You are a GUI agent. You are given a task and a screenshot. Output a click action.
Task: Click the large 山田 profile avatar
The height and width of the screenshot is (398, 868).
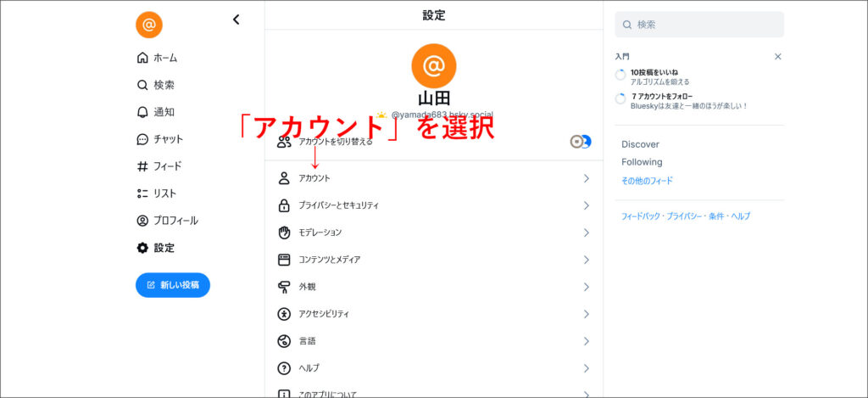pos(433,65)
